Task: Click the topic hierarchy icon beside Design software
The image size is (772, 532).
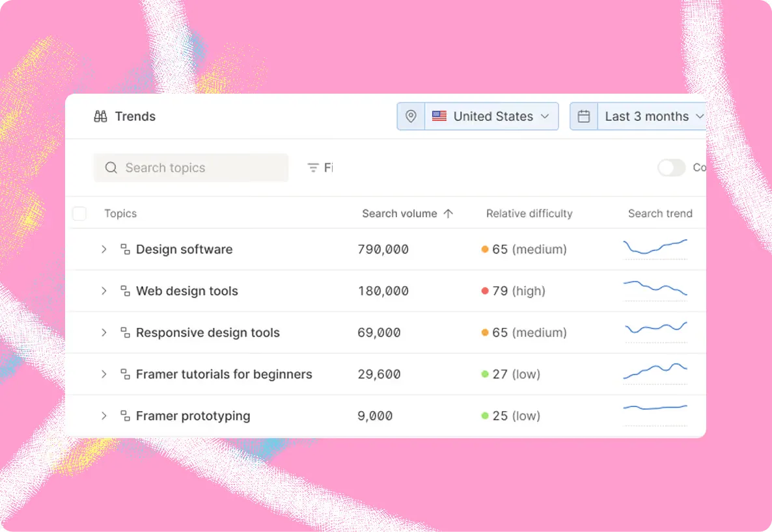Action: tap(126, 249)
